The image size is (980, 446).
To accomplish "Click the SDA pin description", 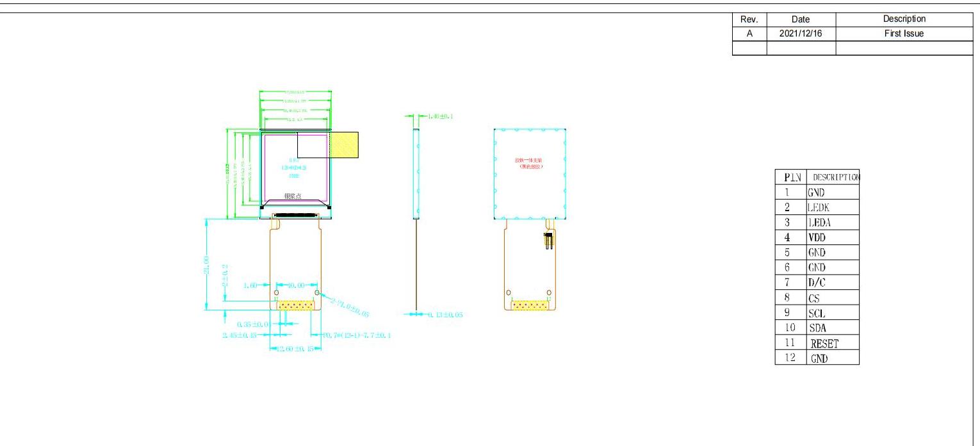I will pyautogui.click(x=817, y=328).
